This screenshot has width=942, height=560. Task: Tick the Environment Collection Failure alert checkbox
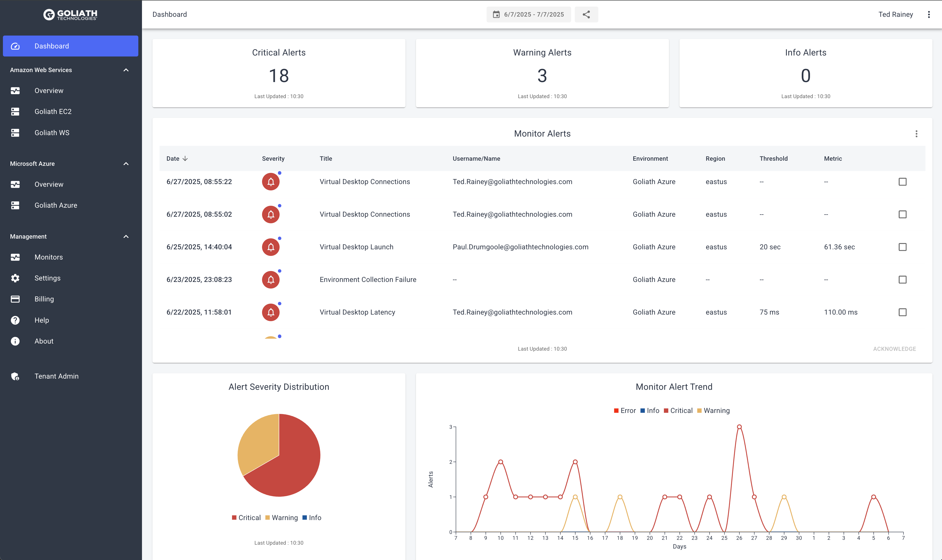click(x=902, y=280)
